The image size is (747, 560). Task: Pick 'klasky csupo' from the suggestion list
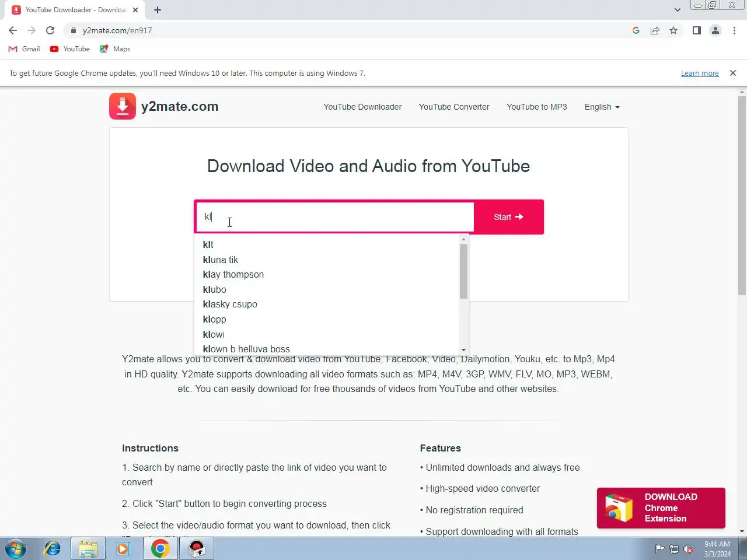click(327, 304)
